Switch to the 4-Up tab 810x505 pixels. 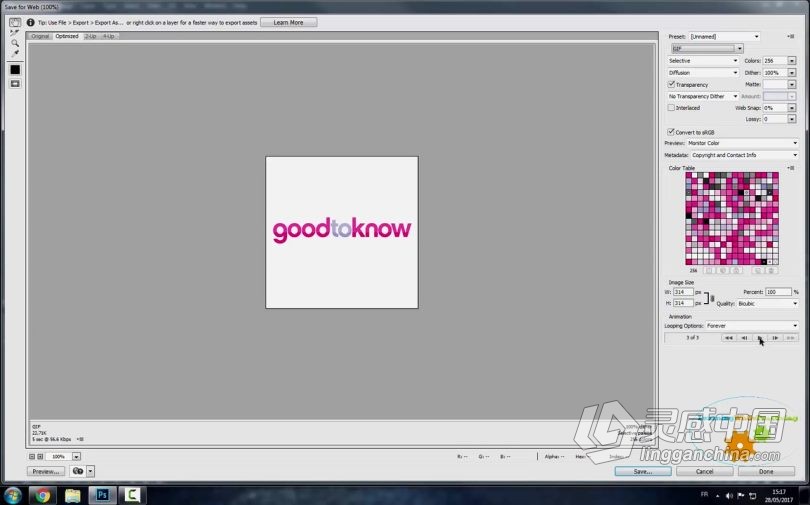click(108, 36)
